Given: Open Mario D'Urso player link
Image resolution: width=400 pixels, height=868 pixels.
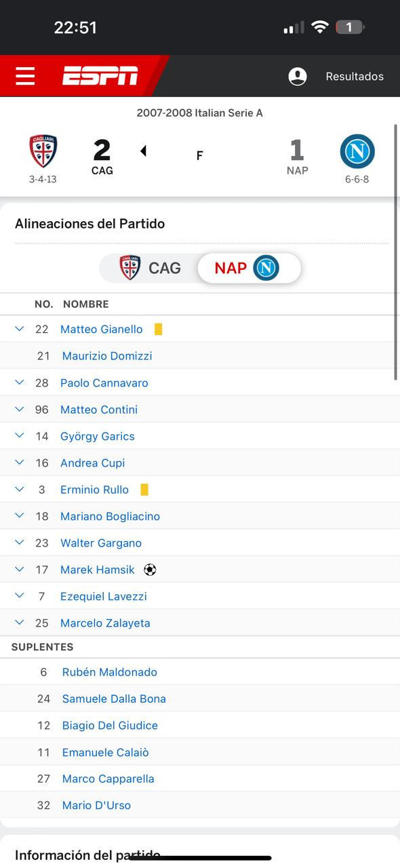Looking at the screenshot, I should click(x=96, y=806).
